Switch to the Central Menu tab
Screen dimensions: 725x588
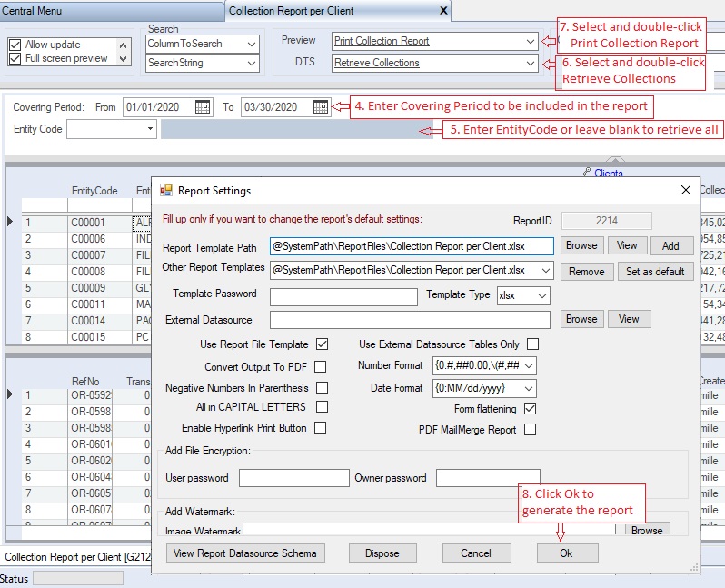pyautogui.click(x=111, y=11)
